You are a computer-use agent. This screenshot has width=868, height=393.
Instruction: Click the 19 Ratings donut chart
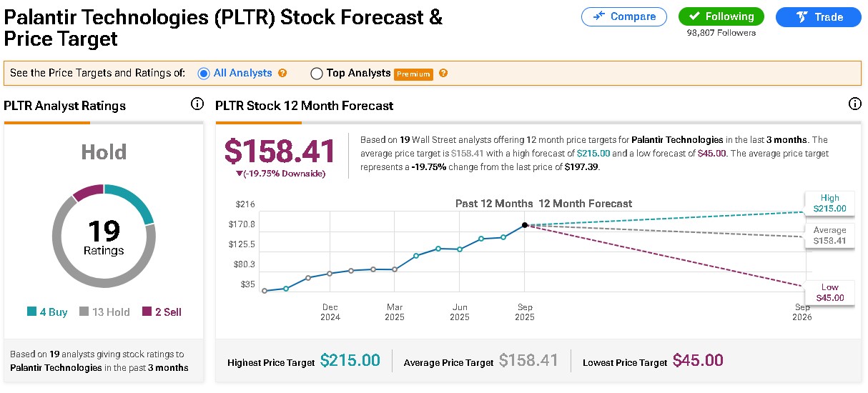104,236
